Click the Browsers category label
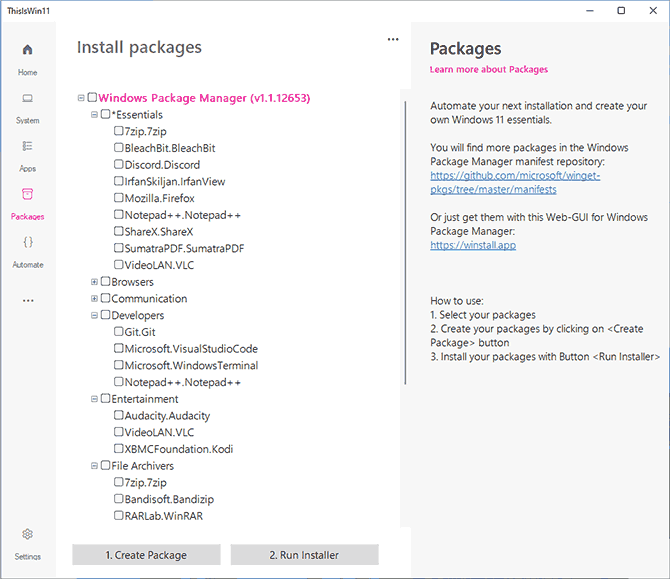 click(132, 282)
